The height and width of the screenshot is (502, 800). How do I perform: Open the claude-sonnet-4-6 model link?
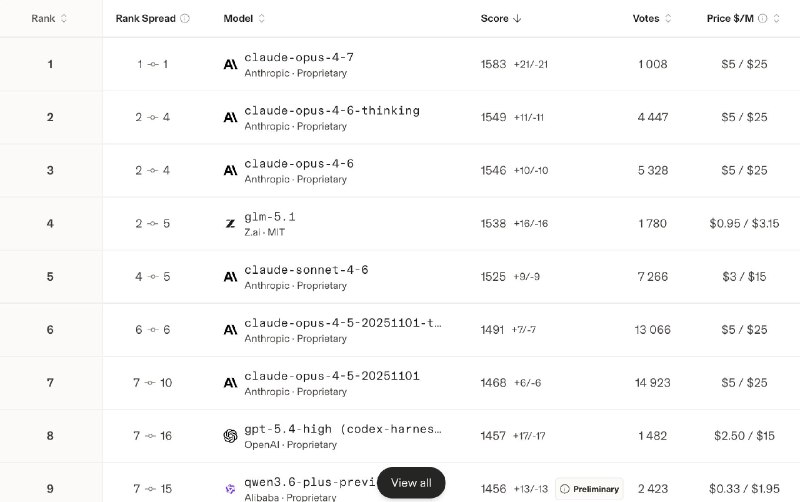coord(306,269)
